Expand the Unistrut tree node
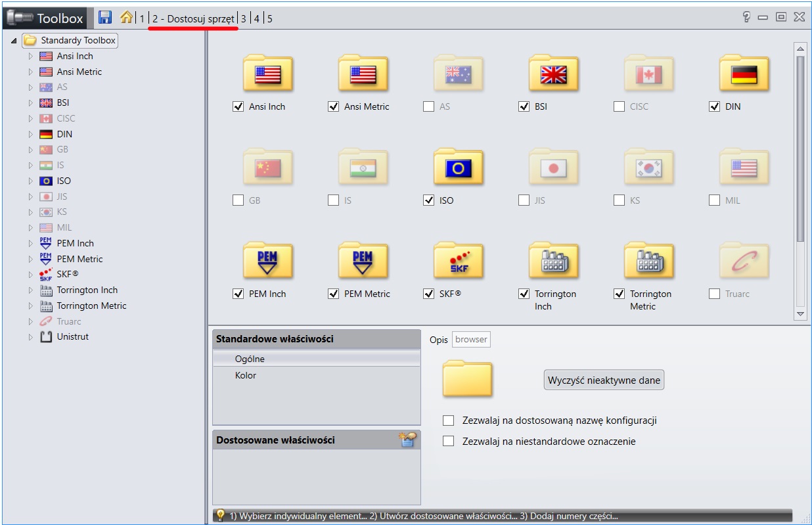 pyautogui.click(x=30, y=337)
